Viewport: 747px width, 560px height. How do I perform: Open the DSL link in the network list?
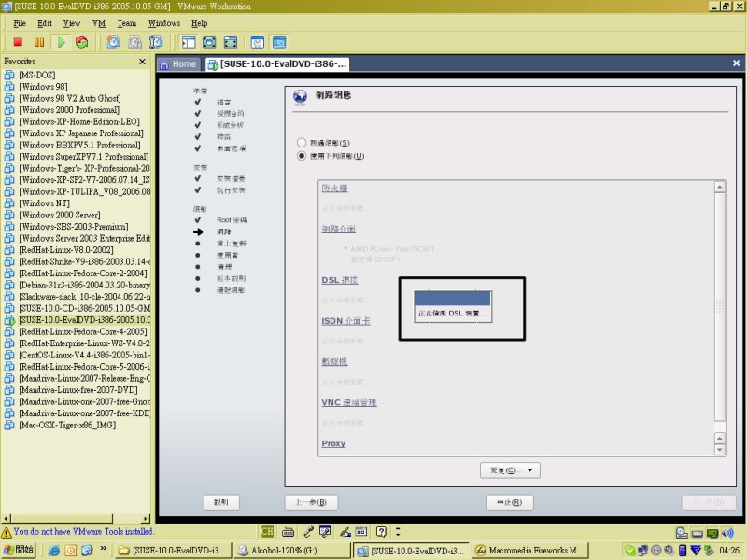click(340, 280)
